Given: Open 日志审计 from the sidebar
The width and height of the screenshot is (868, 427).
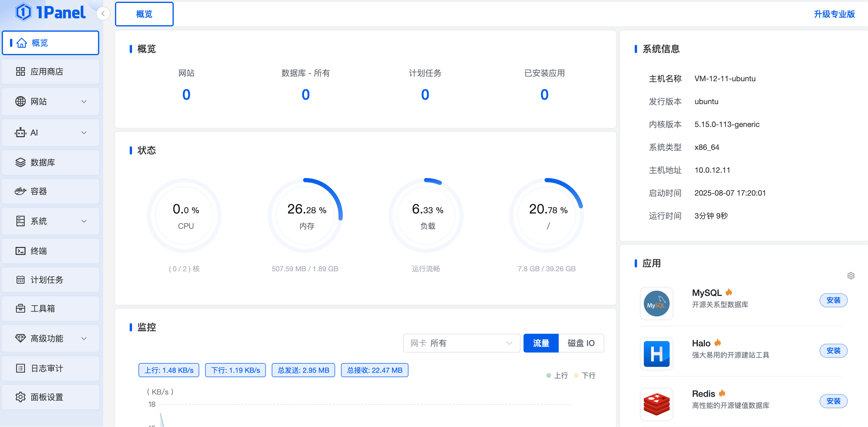Looking at the screenshot, I should (x=50, y=368).
